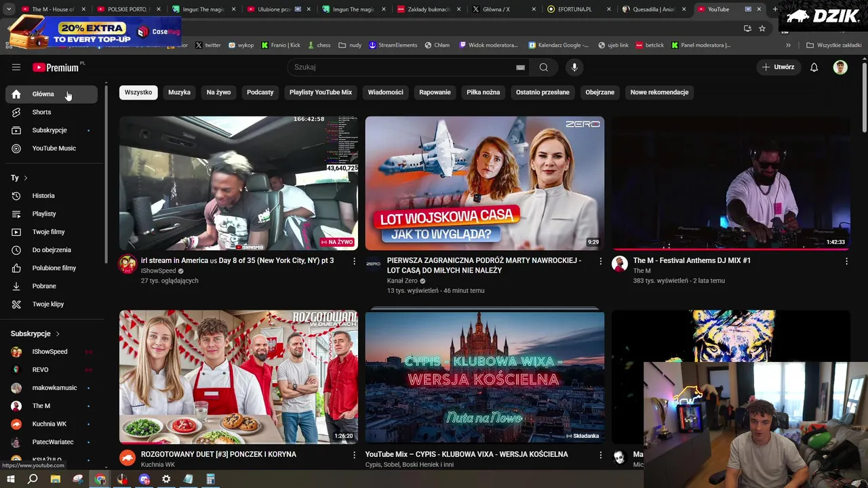The image size is (868, 488).
Task: Open the on-screen keyboard icon in search
Action: (x=520, y=67)
